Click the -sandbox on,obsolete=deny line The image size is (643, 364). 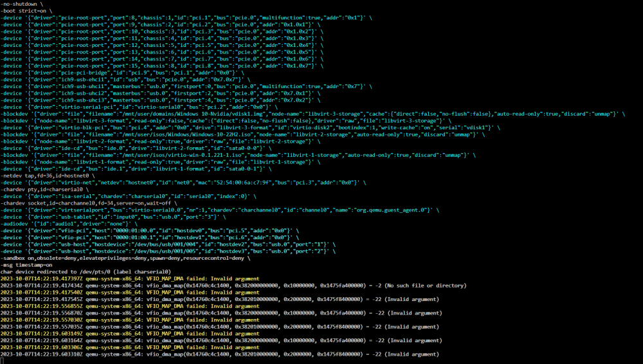point(125,258)
